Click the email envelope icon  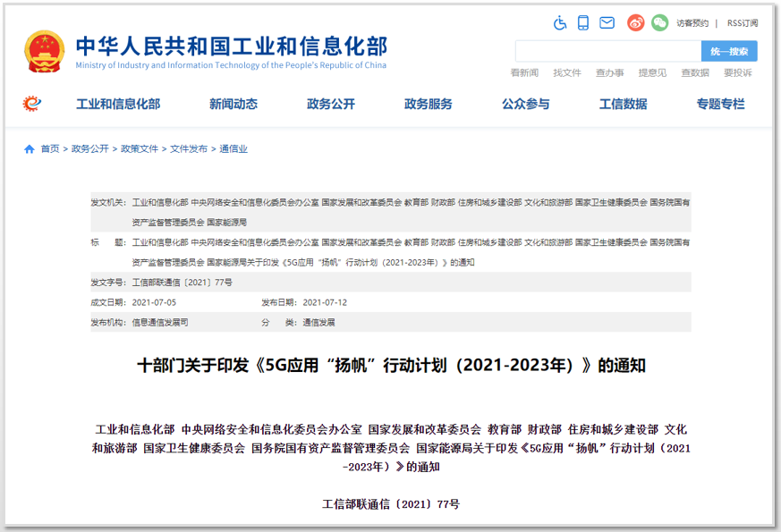tap(607, 23)
